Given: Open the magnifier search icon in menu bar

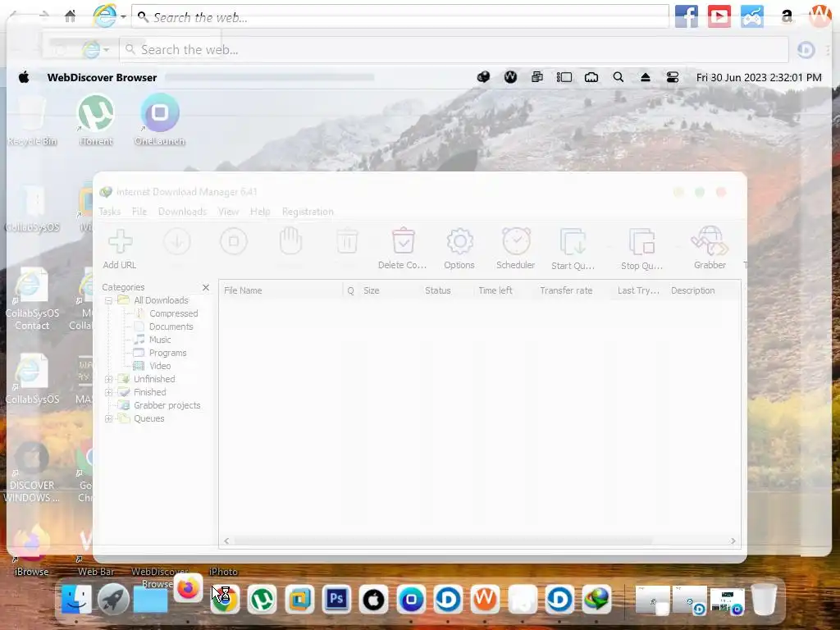Looking at the screenshot, I should point(619,77).
